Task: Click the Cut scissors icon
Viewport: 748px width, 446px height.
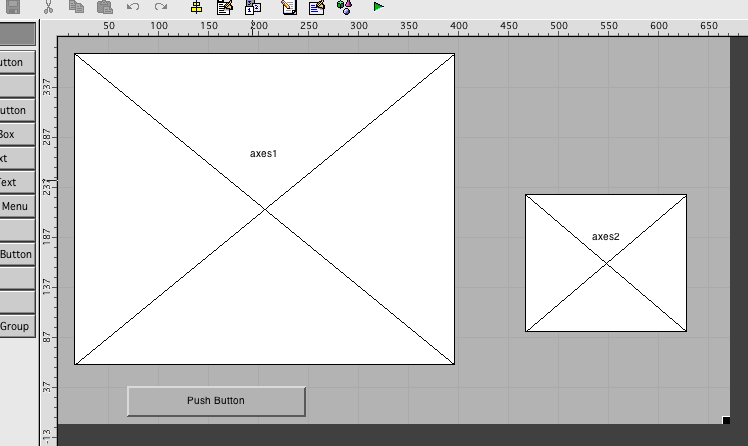Action: click(x=48, y=6)
